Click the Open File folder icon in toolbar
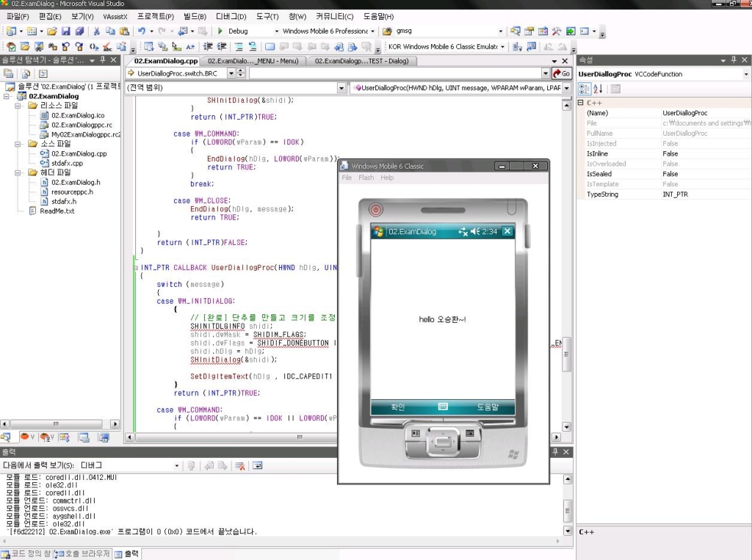Viewport: 752px width, 560px height. coord(52,31)
